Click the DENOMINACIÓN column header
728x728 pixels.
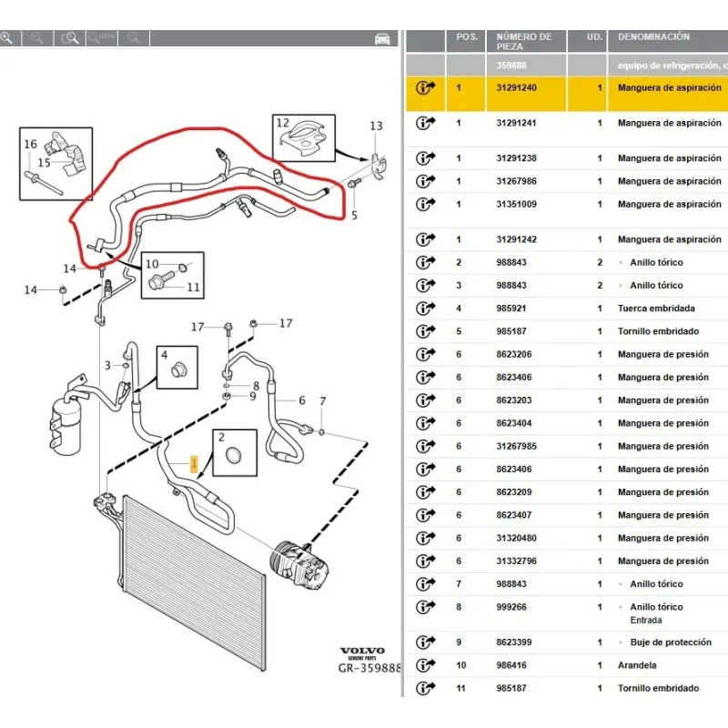click(653, 37)
